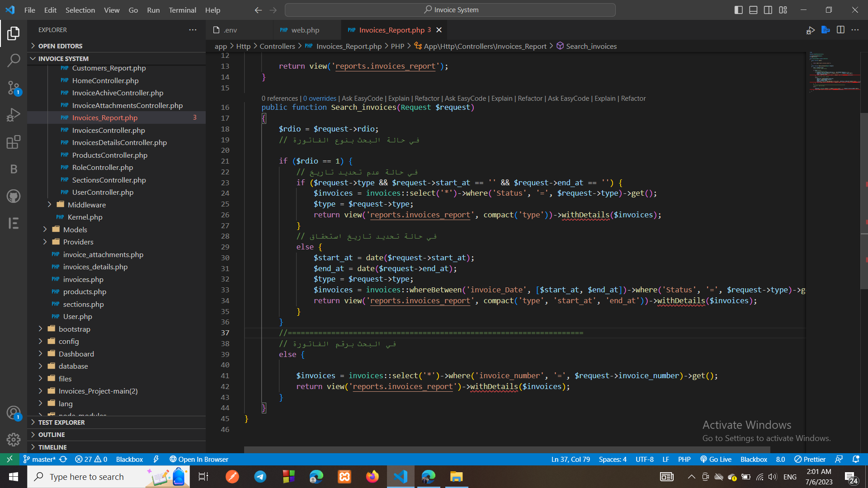Click Go Live in the status bar
Viewport: 868px width, 488px height.
pos(716,459)
